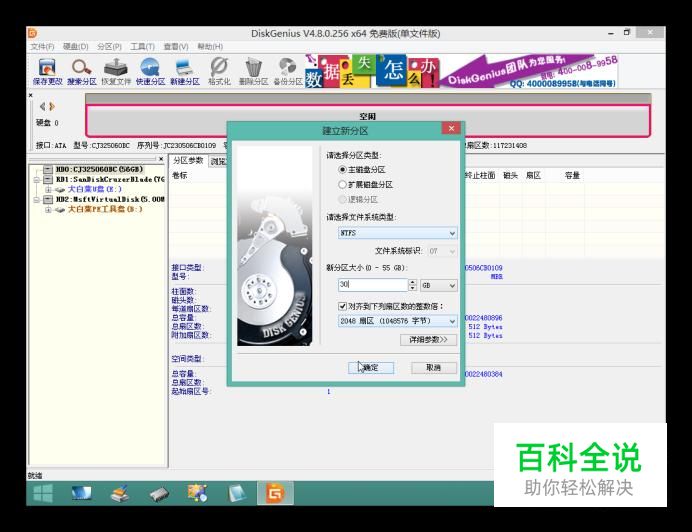Click the 终止柱面 column header
Screen dimensions: 692x532
(480, 176)
